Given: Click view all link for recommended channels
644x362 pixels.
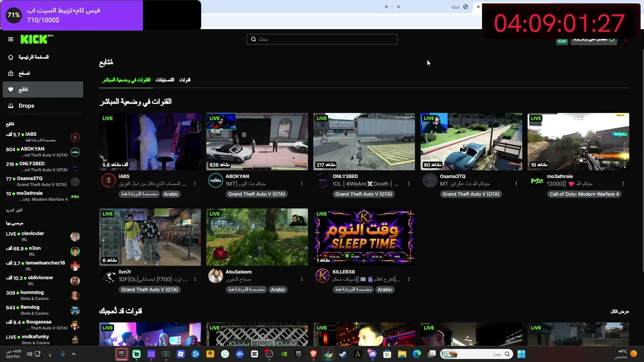Looking at the screenshot, I should [x=620, y=312].
